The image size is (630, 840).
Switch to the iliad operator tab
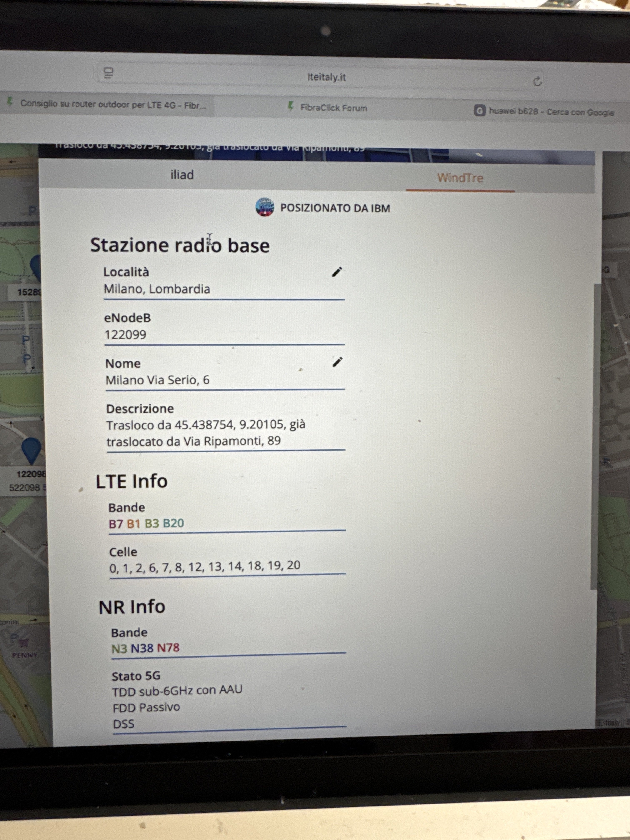182,175
